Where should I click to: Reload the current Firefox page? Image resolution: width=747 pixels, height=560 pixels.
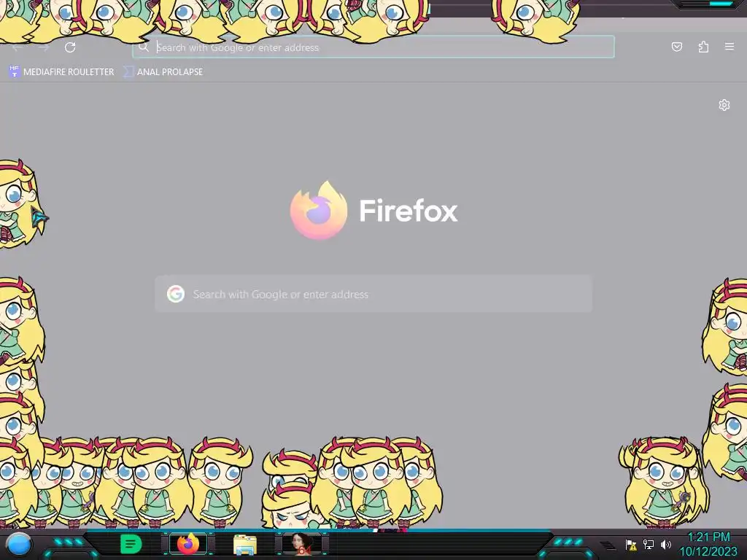[x=70, y=47]
